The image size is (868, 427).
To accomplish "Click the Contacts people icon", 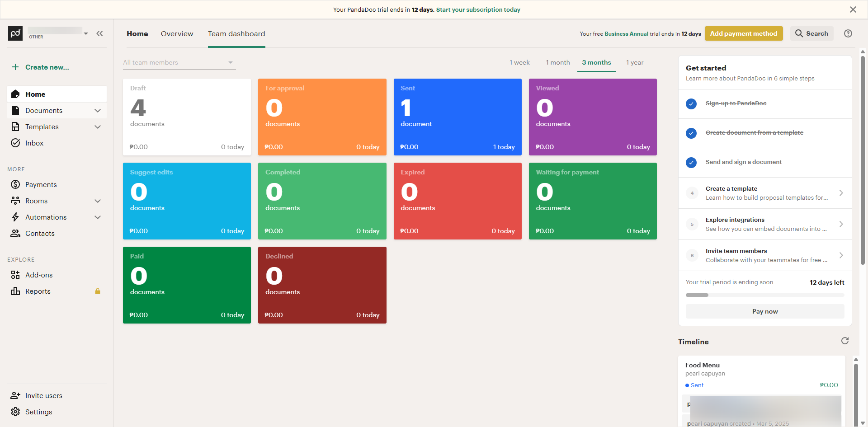I will coord(15,233).
